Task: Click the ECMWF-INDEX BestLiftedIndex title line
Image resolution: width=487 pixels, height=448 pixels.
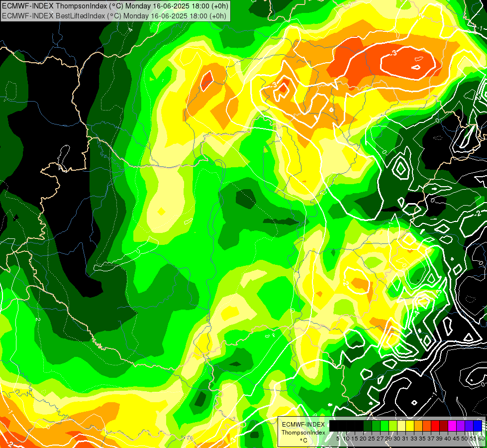Action: coord(114,16)
